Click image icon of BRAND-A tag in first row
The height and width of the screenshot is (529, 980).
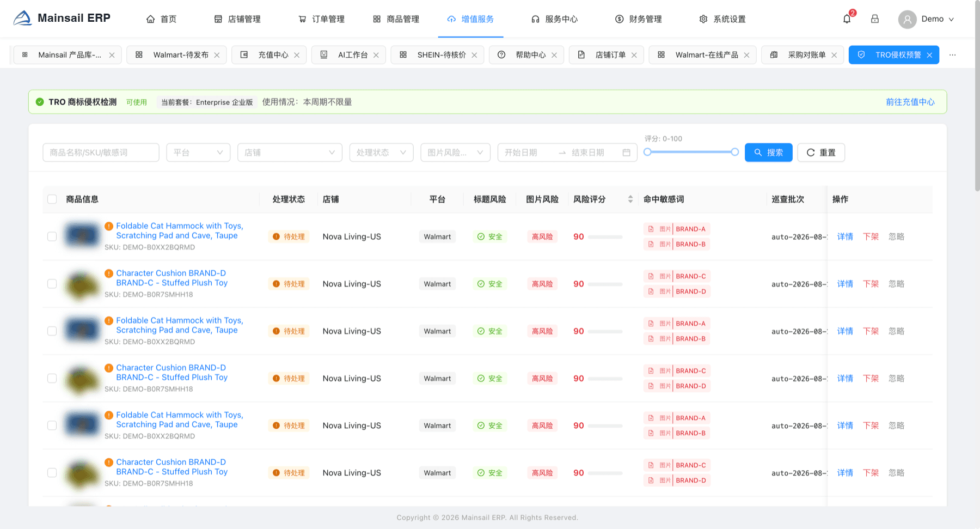[651, 229]
